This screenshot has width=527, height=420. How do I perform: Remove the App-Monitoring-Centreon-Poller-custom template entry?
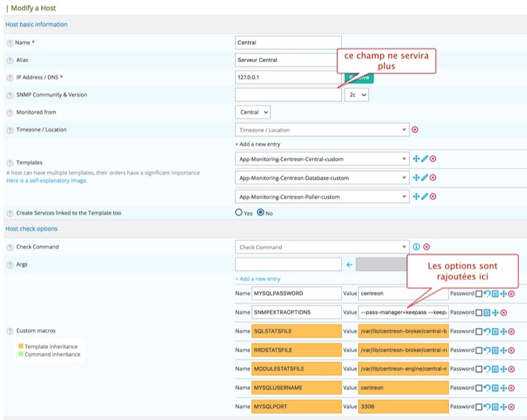click(x=433, y=196)
